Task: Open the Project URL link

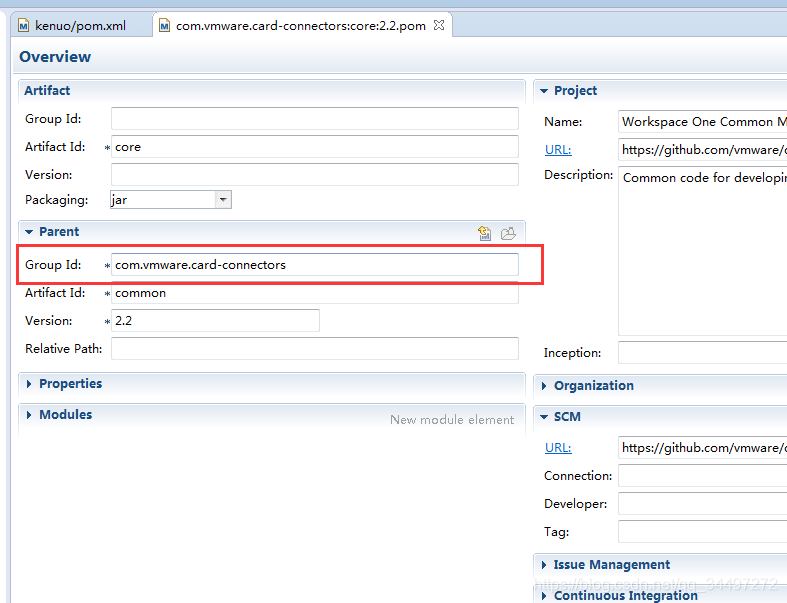Action: tap(558, 150)
